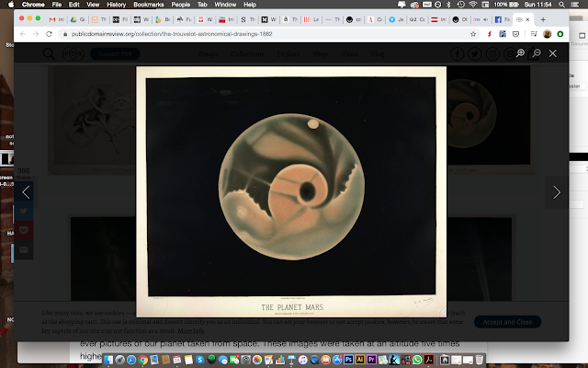Zoom out of the Mars lightbox image
The image size is (588, 368).
click(x=537, y=53)
